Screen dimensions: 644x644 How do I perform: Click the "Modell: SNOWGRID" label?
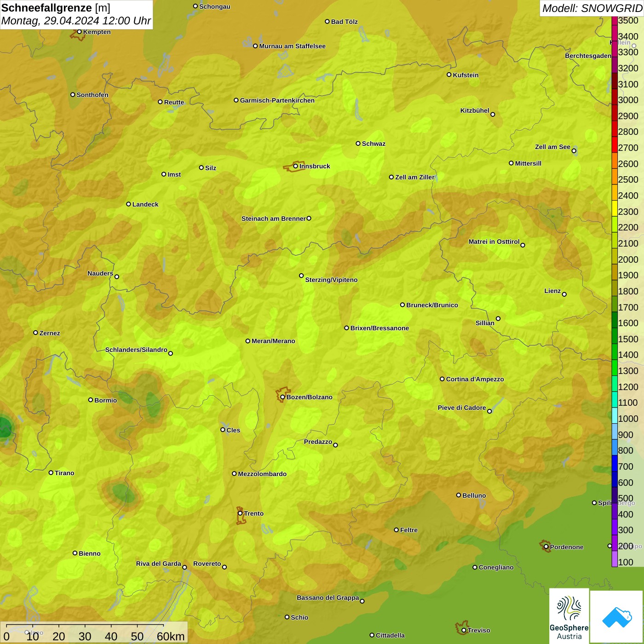click(x=592, y=8)
